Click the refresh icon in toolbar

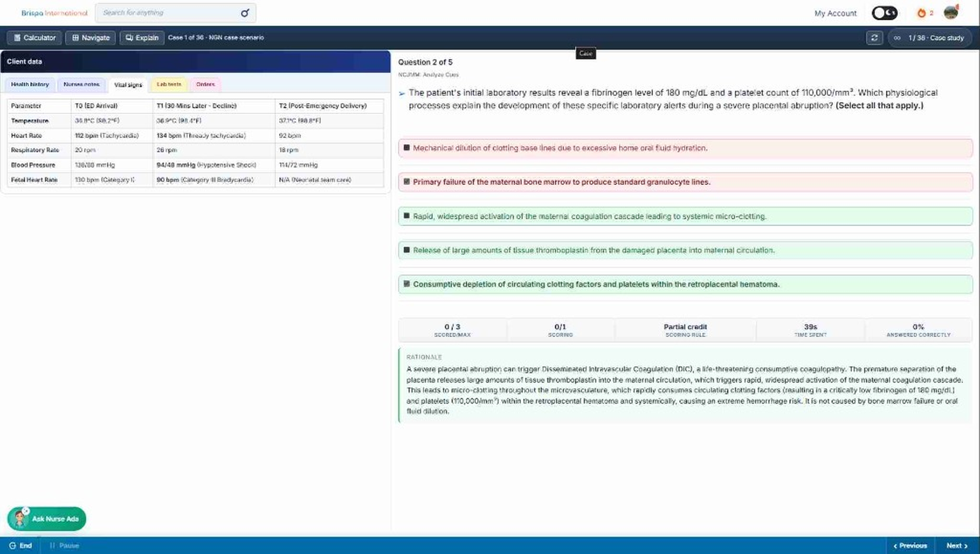(x=874, y=38)
